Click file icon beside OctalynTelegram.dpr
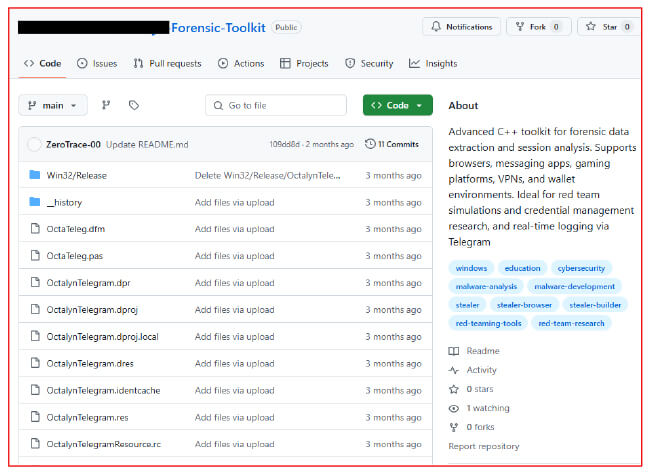 pos(35,282)
